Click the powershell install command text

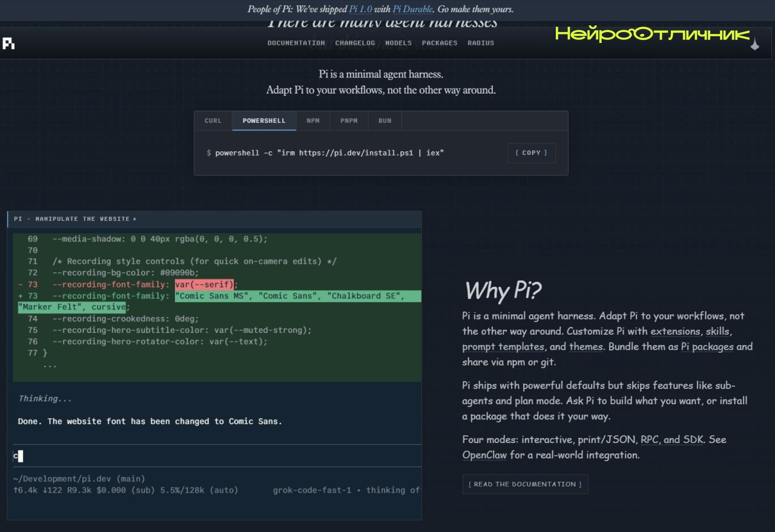[x=329, y=153]
